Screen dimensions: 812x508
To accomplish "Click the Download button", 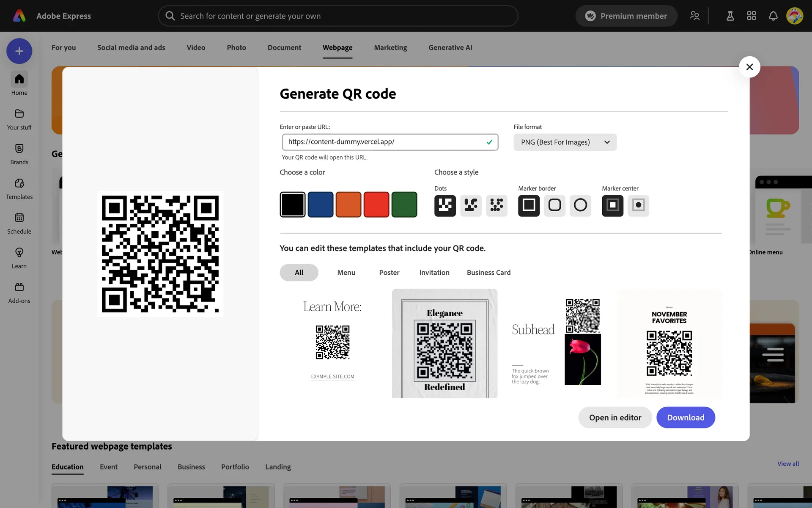I will [x=686, y=417].
